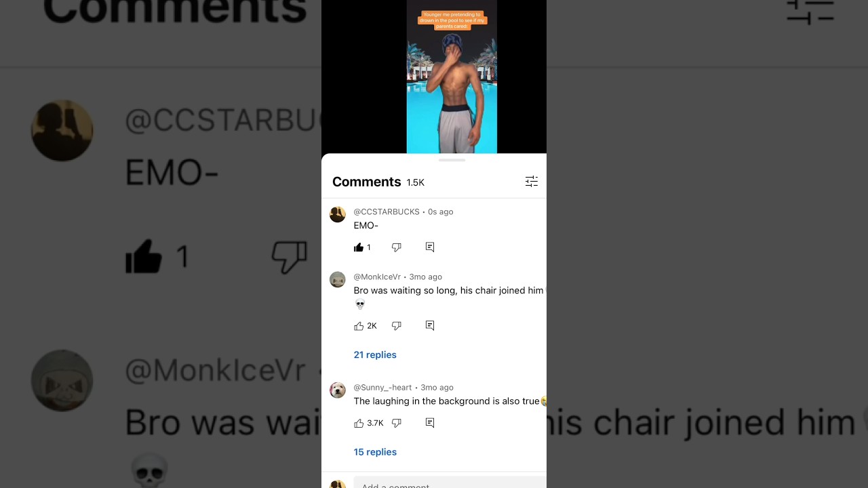Image resolution: width=868 pixels, height=488 pixels.
Task: Expand the 15 replies thread
Action: click(375, 452)
